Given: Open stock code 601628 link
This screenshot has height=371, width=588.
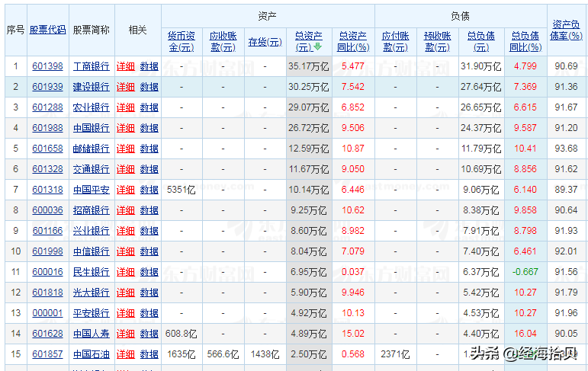Looking at the screenshot, I should (x=47, y=334).
